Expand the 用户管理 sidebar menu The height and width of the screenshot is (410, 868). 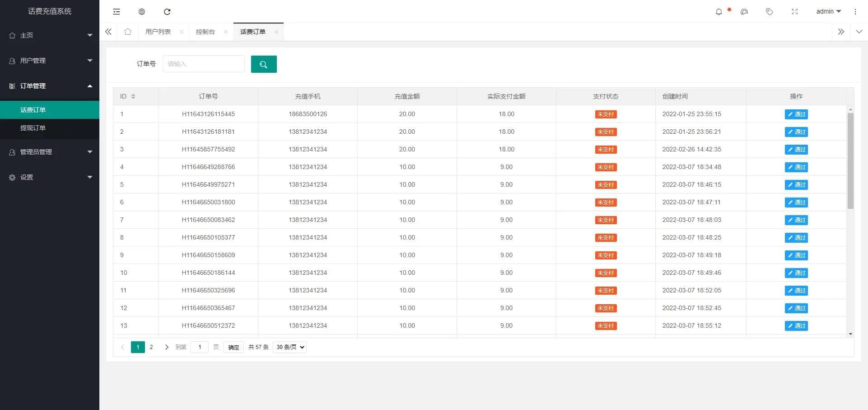pyautogui.click(x=50, y=61)
